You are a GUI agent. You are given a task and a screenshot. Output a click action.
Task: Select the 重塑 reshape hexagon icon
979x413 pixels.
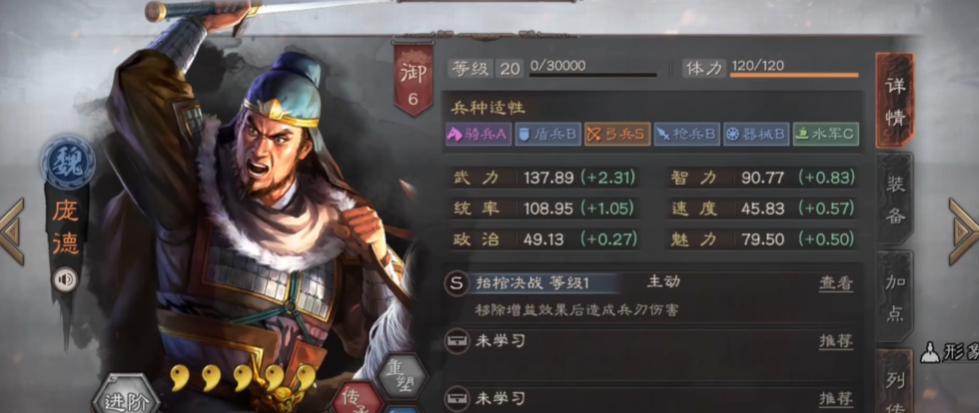403,376
